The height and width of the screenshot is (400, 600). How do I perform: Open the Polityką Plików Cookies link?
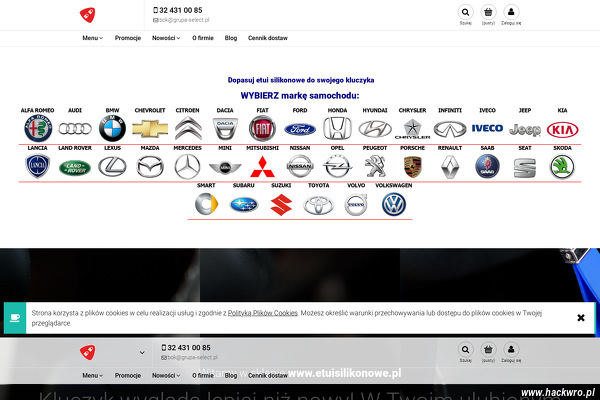(x=262, y=313)
